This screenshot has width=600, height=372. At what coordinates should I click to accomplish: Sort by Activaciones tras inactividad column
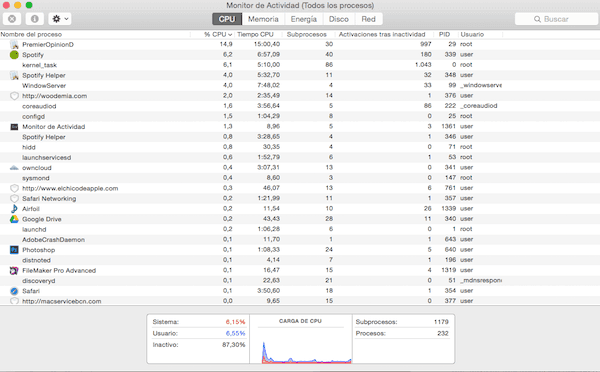pyautogui.click(x=382, y=34)
